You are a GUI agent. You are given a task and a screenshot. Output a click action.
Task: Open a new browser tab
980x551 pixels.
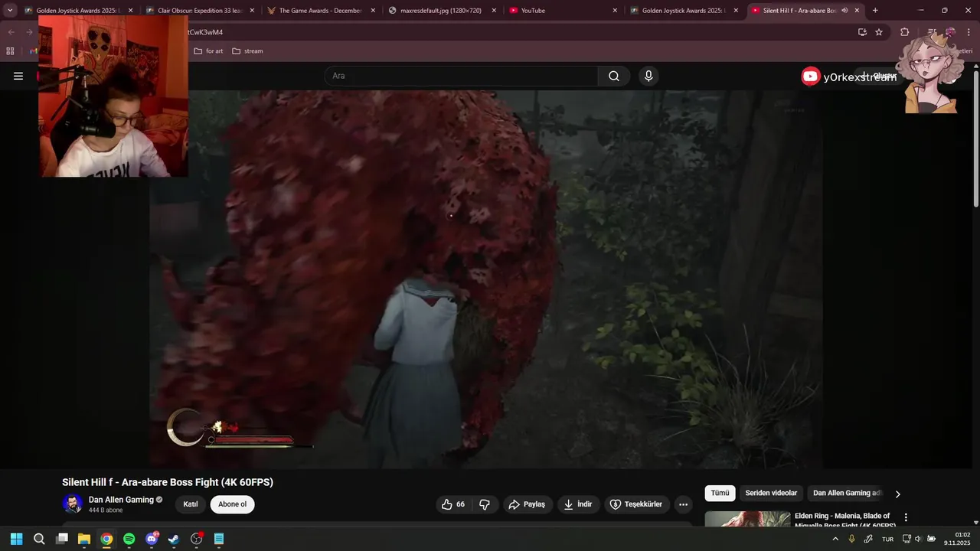tap(875, 11)
